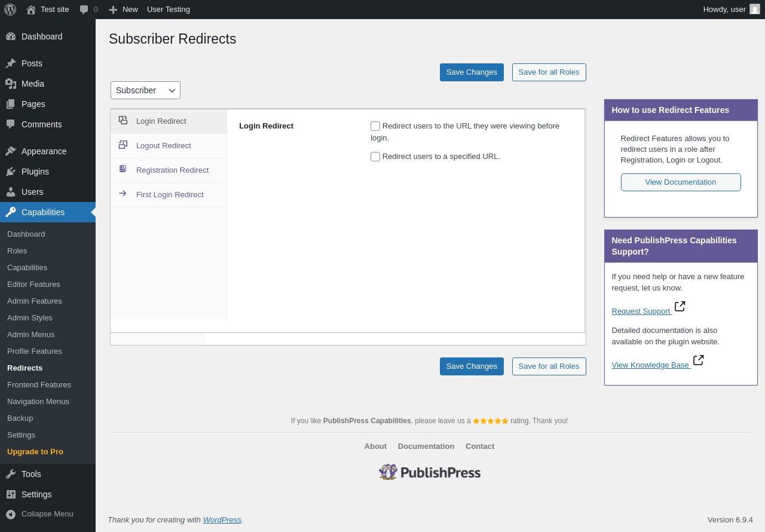This screenshot has width=765, height=532.
Task: Enable redirect to URL viewed before login
Action: tap(375, 126)
